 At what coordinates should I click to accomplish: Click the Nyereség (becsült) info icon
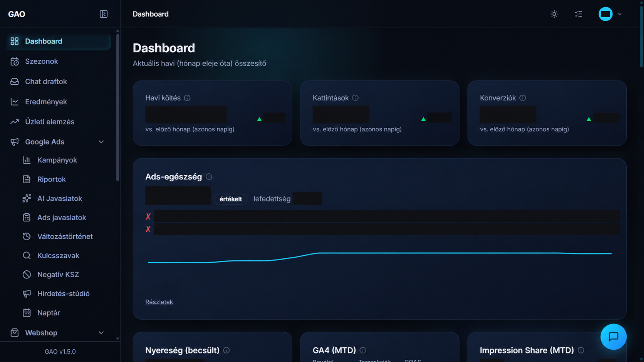coord(226,350)
